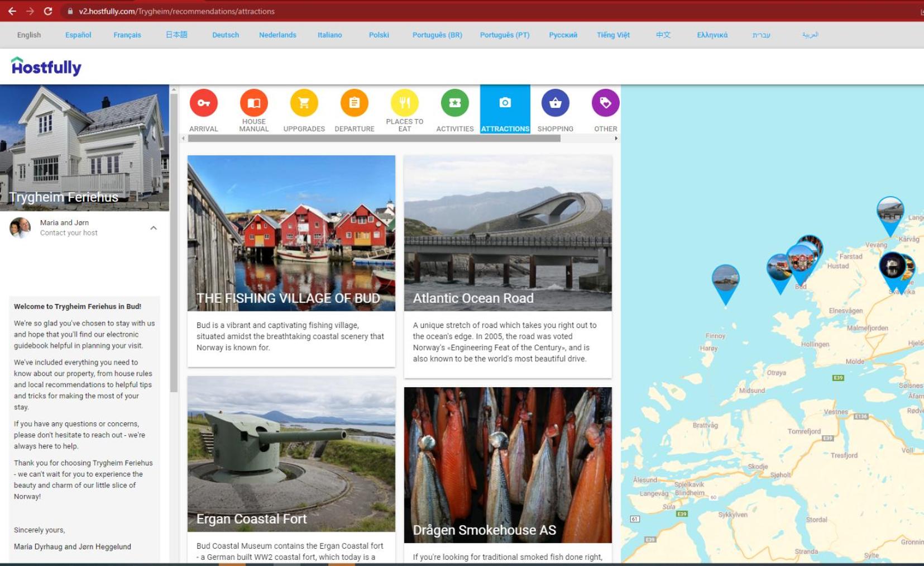
Task: Click the category bar right scroll arrow
Action: [616, 139]
